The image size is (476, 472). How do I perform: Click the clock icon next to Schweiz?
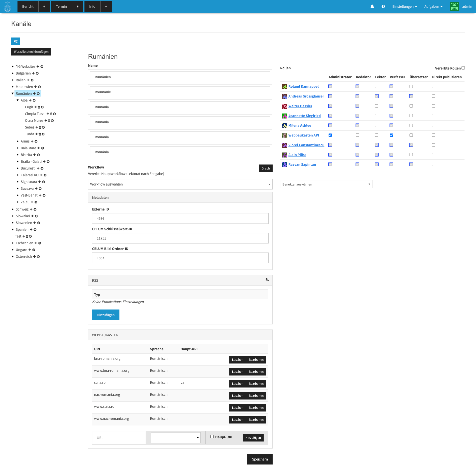point(35,209)
